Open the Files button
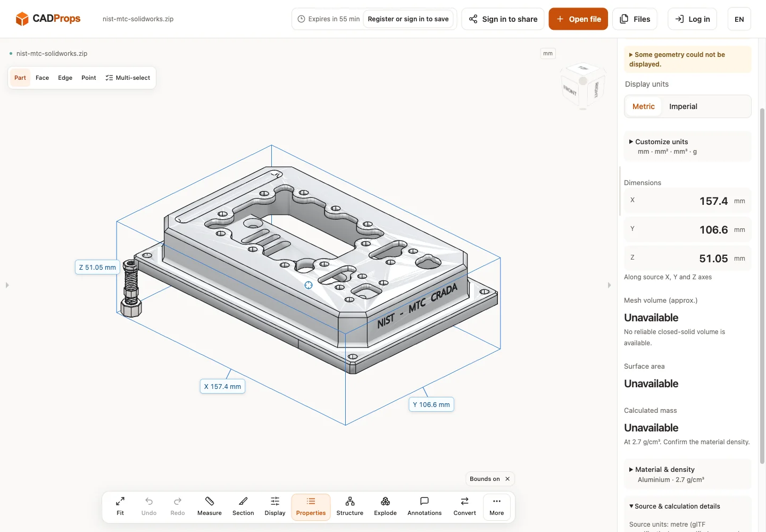766x532 pixels. coord(635,19)
